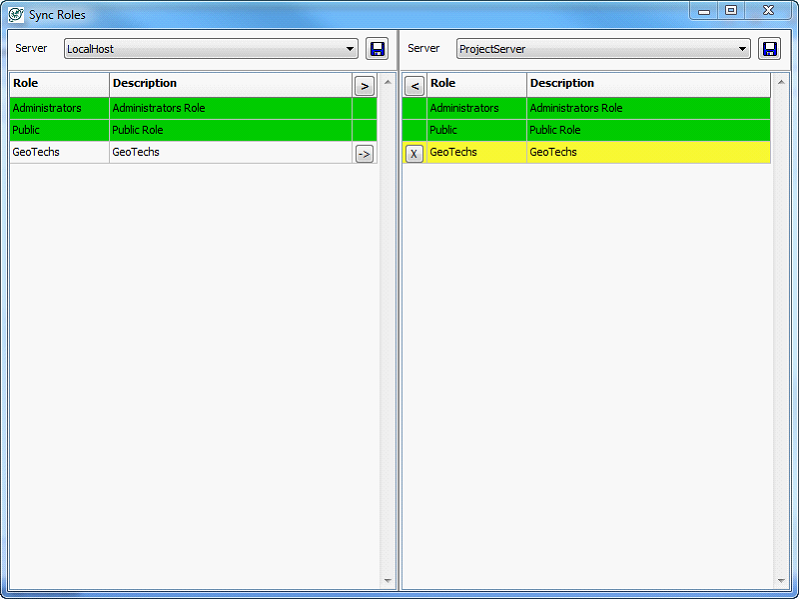Viewport: 800px width, 600px height.
Task: Click the X button beside GeoTechs
Action: pos(414,153)
